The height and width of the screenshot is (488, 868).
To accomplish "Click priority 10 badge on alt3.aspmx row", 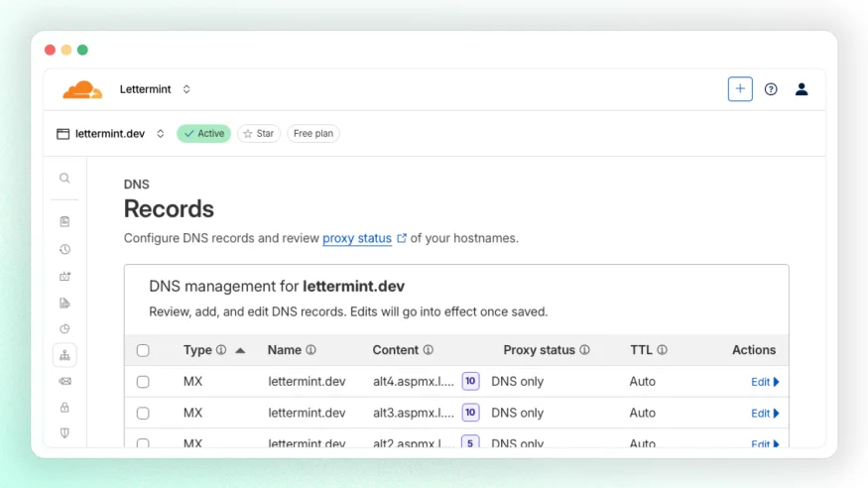I will (470, 413).
